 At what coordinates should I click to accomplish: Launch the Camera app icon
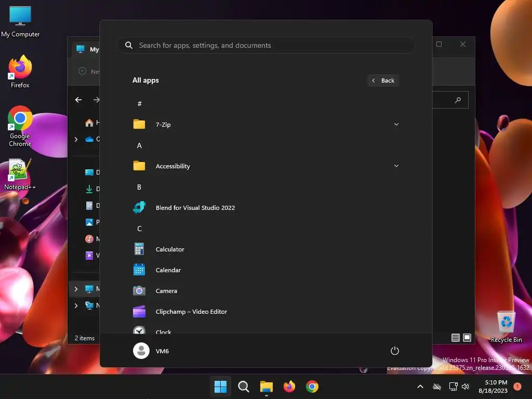pyautogui.click(x=139, y=291)
